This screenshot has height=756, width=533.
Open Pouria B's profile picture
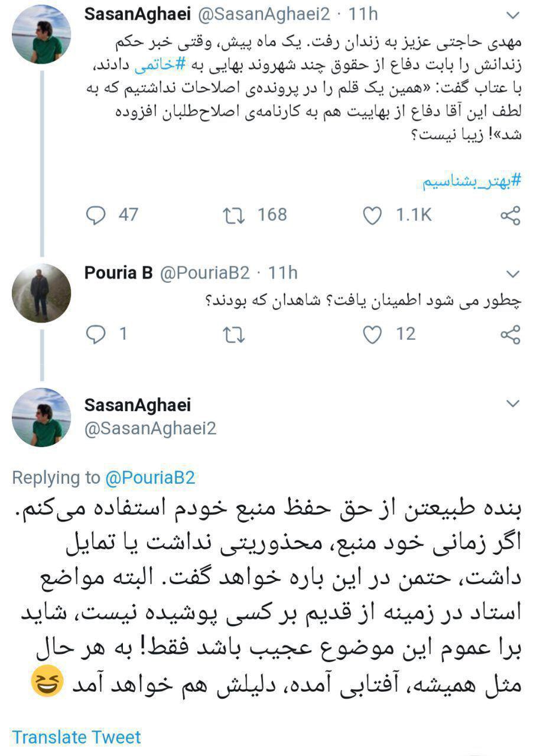click(x=41, y=293)
